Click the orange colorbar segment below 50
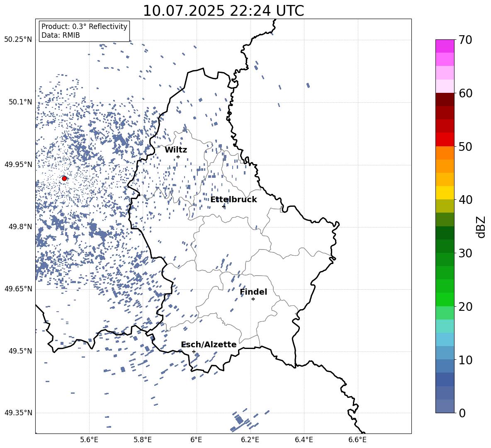This screenshot has width=491, height=448. [x=445, y=153]
